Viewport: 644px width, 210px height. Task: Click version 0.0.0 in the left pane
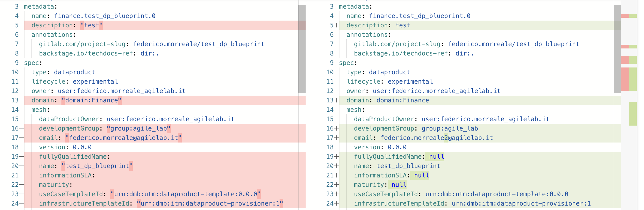click(82, 147)
